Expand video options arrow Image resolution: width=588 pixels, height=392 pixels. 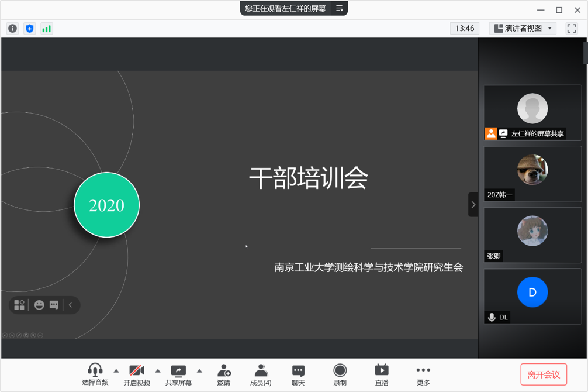[158, 371]
